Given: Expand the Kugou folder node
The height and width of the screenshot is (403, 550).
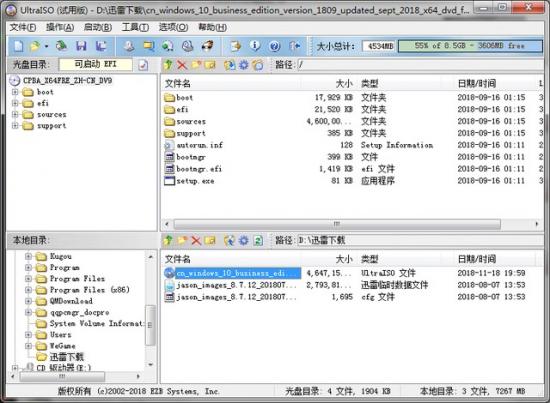Looking at the screenshot, I should tap(28, 256).
